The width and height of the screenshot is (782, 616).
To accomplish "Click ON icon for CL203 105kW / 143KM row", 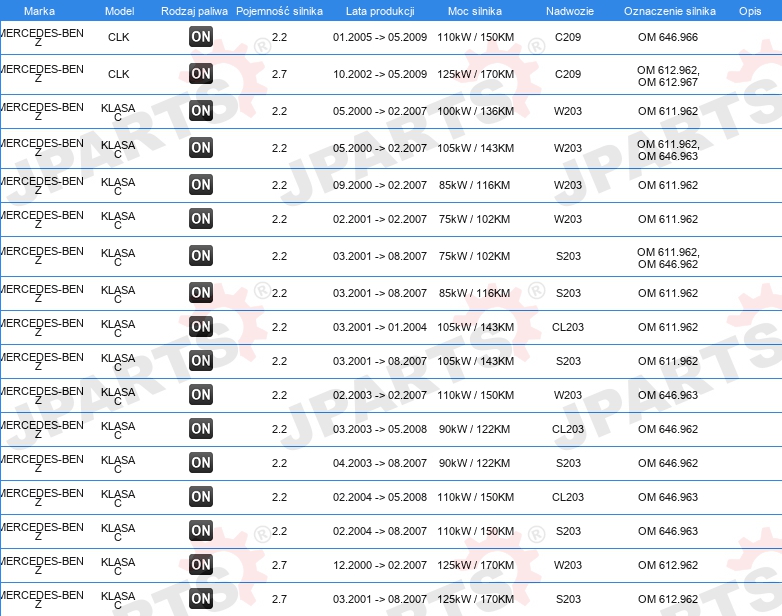I will tap(201, 326).
